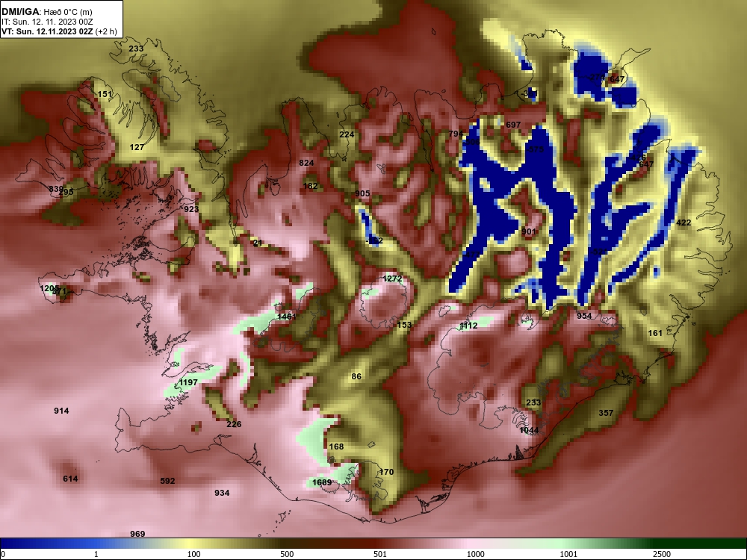Click the 170 value on the map
The width and height of the screenshot is (747, 560).
tap(386, 472)
